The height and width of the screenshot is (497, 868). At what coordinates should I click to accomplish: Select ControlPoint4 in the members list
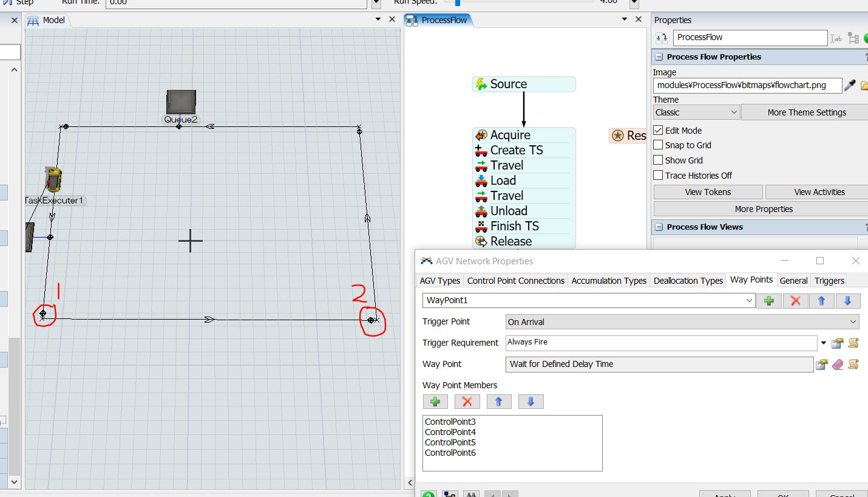pyautogui.click(x=450, y=432)
